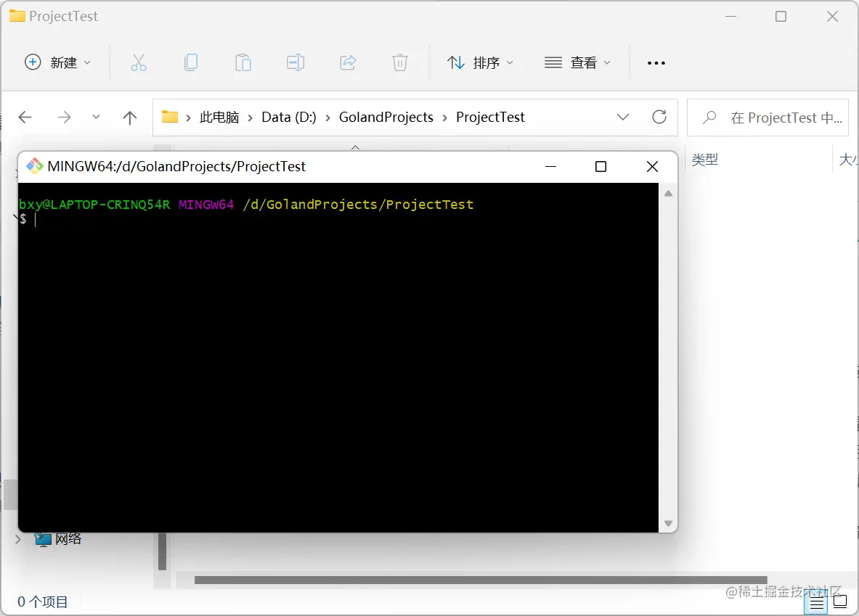Click the 0 个项目 status text
859x616 pixels.
coord(43,601)
